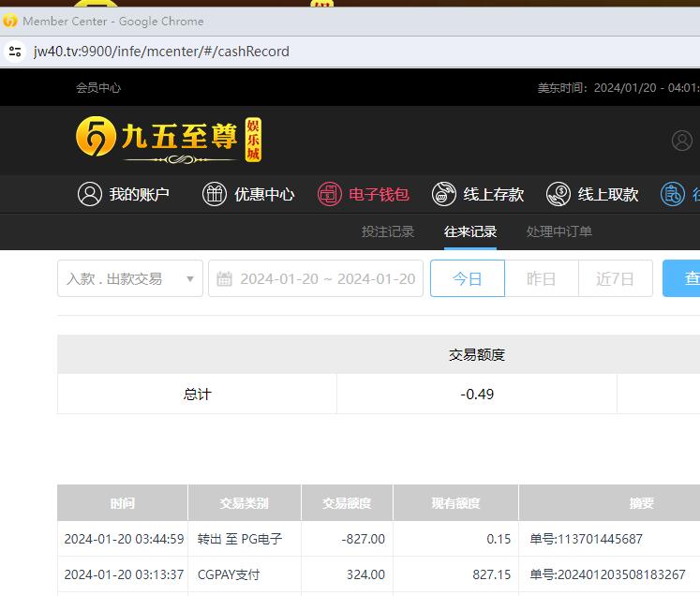The height and width of the screenshot is (596, 700).
Task: Switch to 往来记录 tab
Action: (470, 231)
